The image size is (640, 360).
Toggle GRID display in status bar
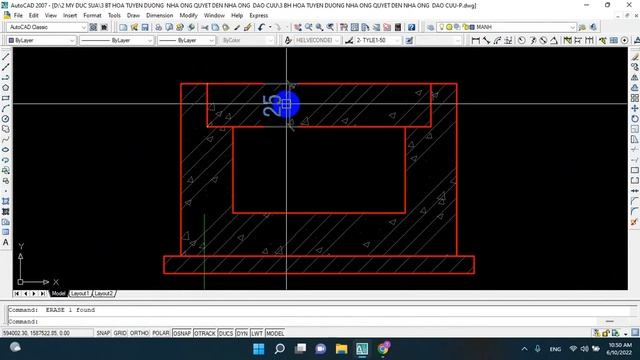click(120, 333)
